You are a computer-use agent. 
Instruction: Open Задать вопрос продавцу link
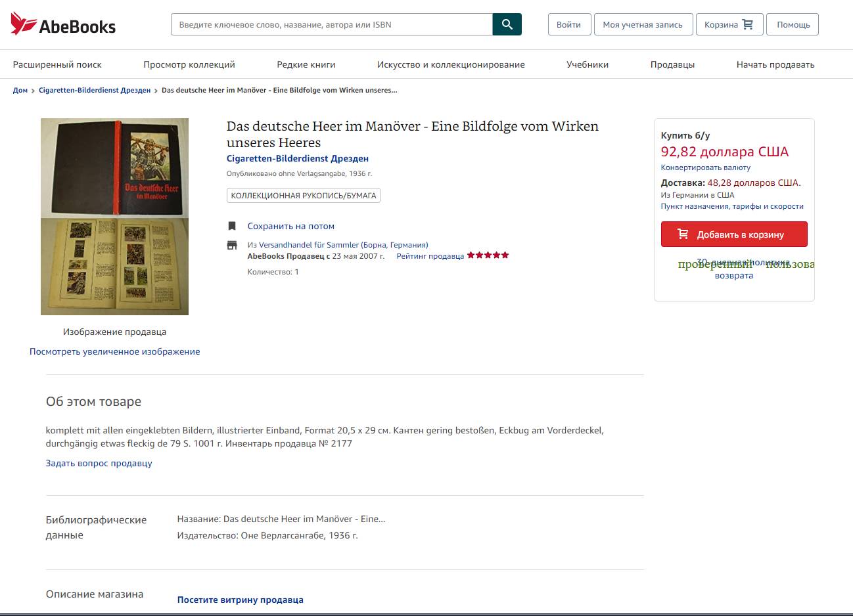(x=99, y=463)
